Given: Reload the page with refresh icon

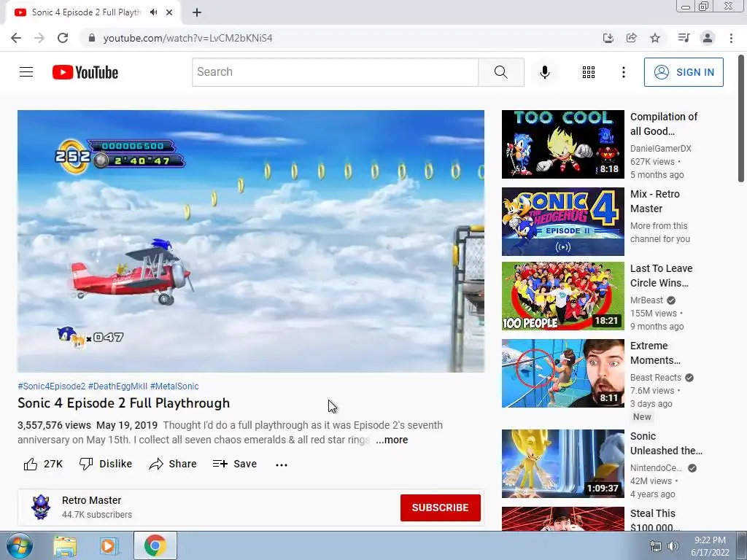Looking at the screenshot, I should pyautogui.click(x=63, y=38).
